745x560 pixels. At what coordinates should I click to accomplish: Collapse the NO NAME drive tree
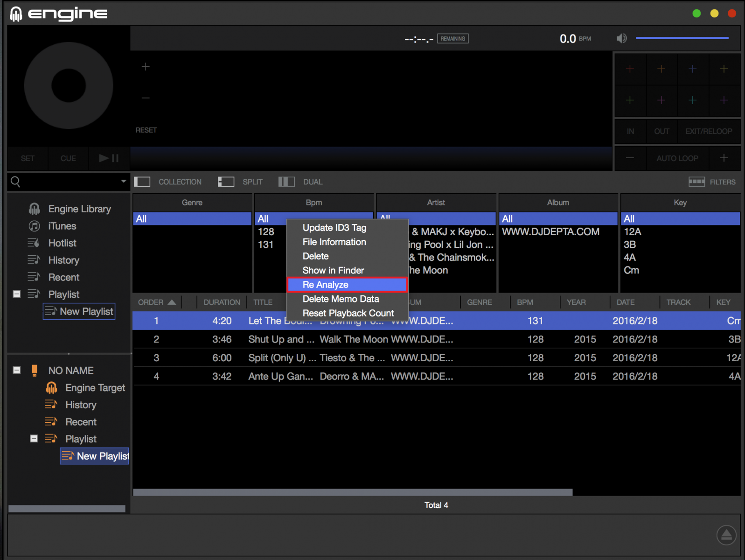click(17, 370)
